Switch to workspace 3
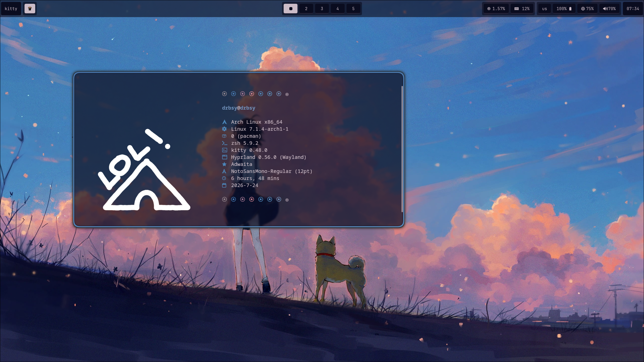 (x=322, y=9)
